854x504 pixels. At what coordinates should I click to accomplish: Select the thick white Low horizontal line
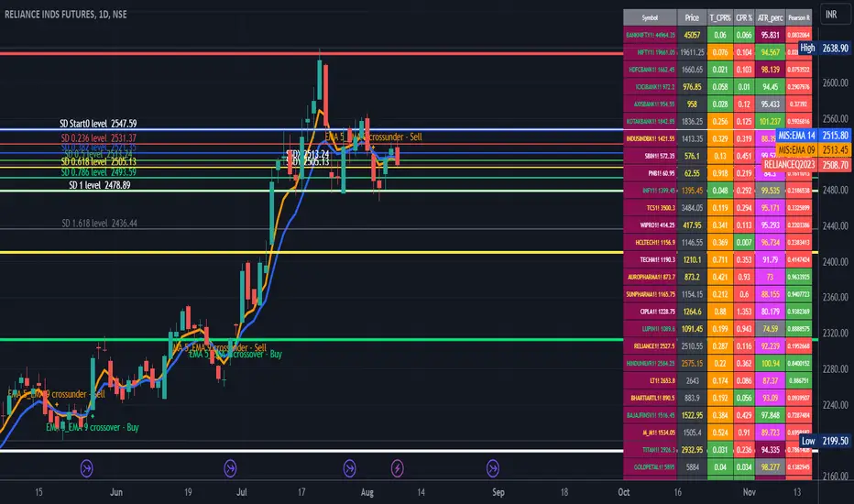(312, 451)
